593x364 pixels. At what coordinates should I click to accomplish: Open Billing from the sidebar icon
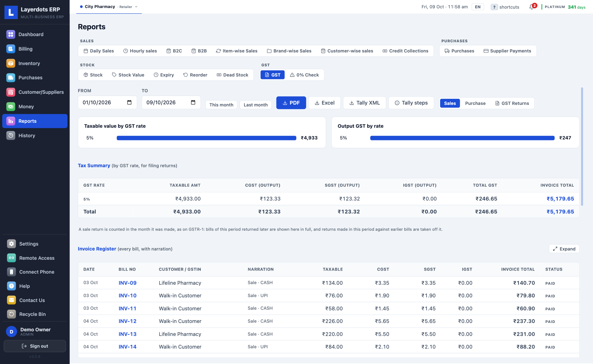(x=11, y=49)
